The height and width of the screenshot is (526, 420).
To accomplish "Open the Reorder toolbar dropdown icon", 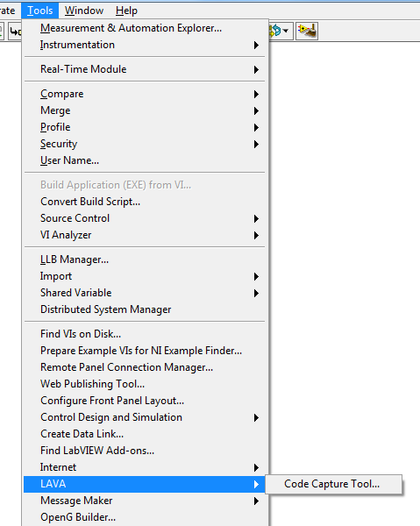I will tap(279, 32).
